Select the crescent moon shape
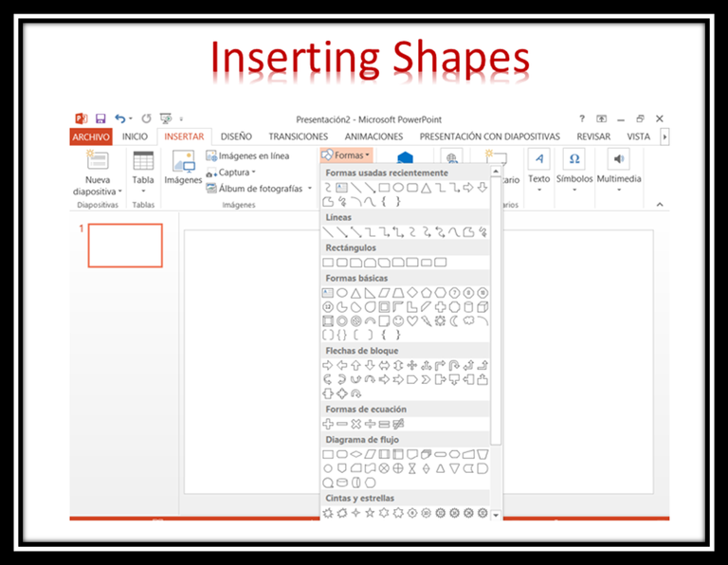Viewport: 728px width, 565px height. tap(455, 320)
